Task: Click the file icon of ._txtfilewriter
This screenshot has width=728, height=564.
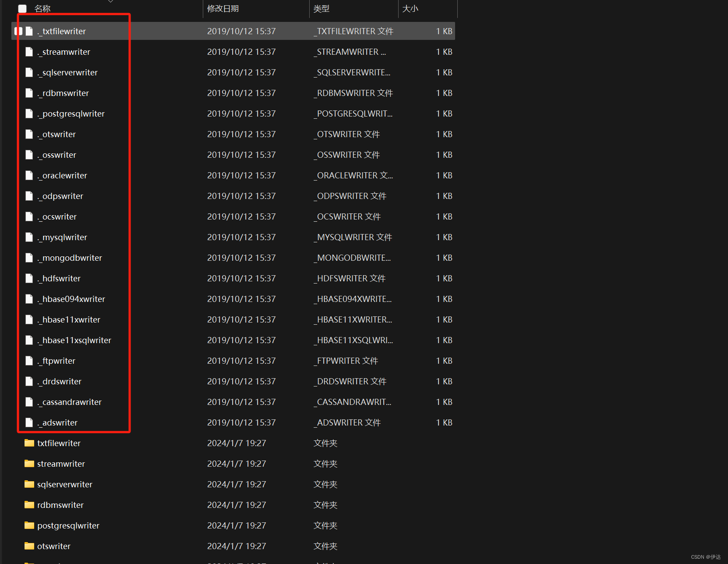Action: coord(29,31)
